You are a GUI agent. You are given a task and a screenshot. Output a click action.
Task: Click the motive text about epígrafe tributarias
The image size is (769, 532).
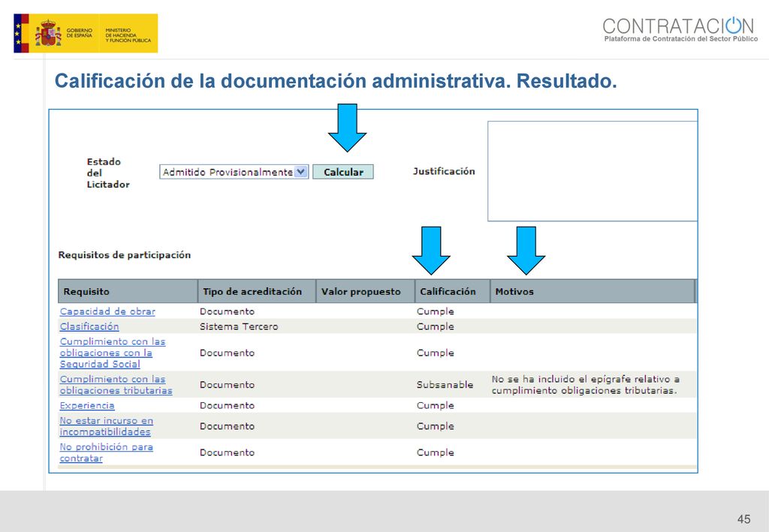tap(585, 385)
